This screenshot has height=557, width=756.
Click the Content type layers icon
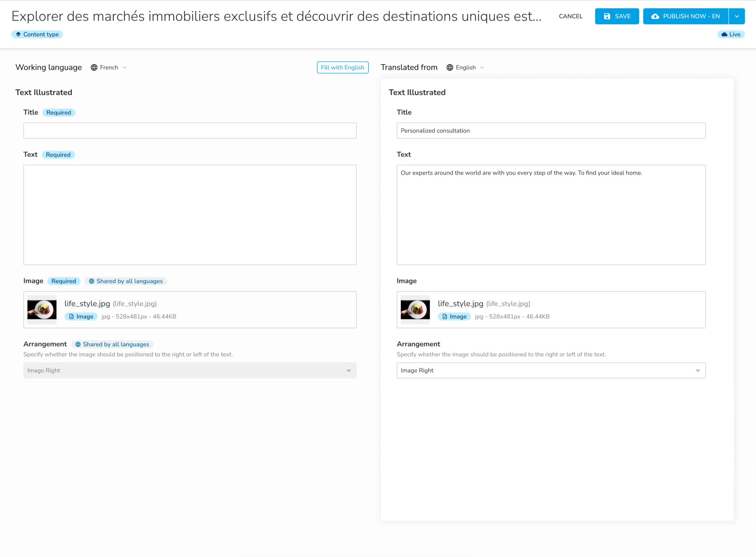point(18,35)
